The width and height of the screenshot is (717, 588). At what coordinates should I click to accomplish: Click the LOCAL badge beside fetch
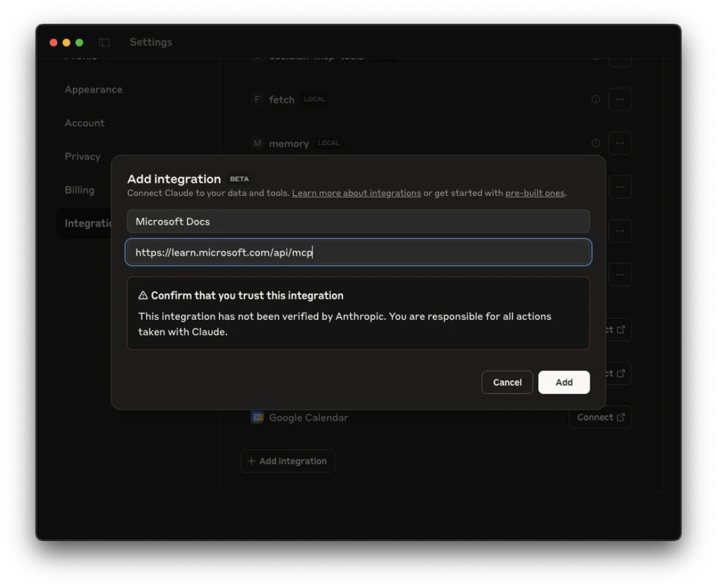tap(314, 99)
